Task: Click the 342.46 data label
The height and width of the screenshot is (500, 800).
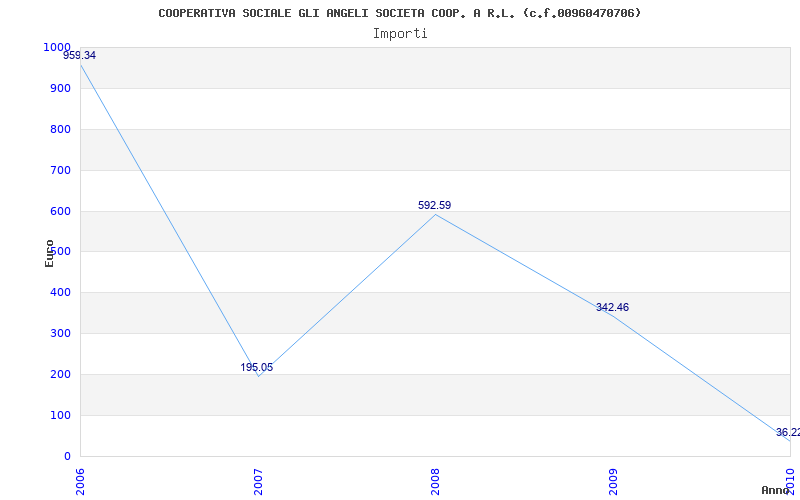Action: [x=612, y=307]
